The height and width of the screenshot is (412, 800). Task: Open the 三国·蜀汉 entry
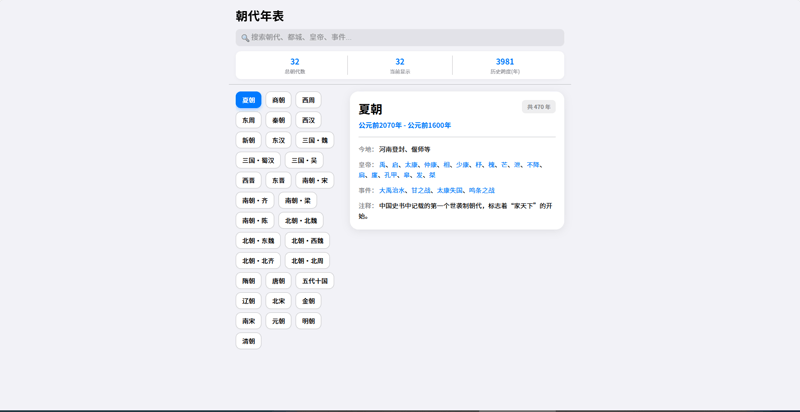[258, 160]
